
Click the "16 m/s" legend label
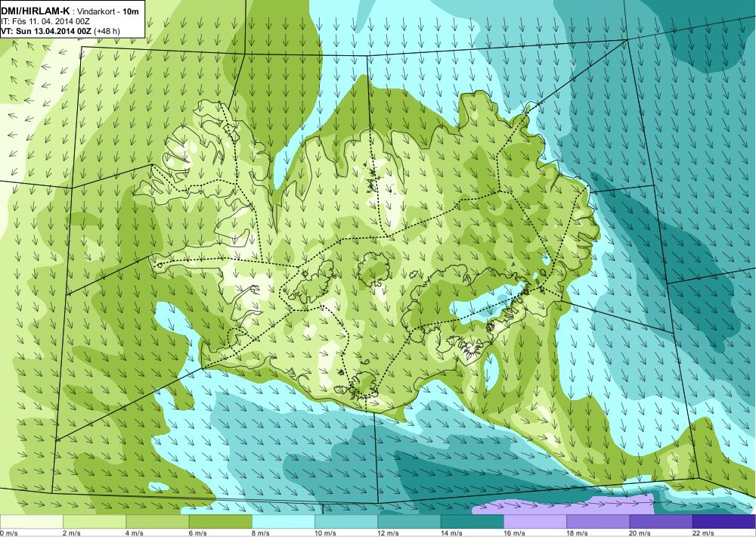(x=514, y=532)
